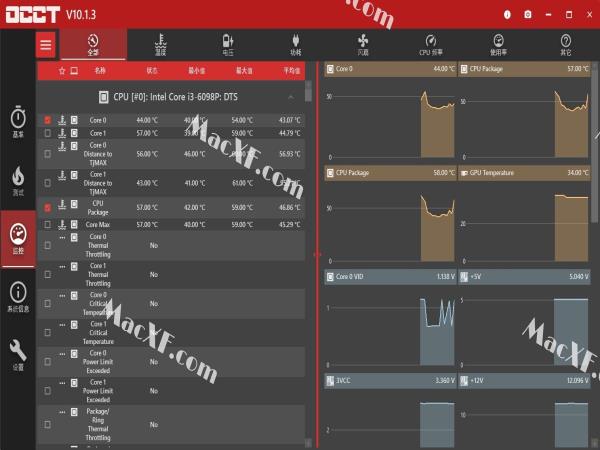Click the 5.040 V +5V reading

tap(579, 277)
